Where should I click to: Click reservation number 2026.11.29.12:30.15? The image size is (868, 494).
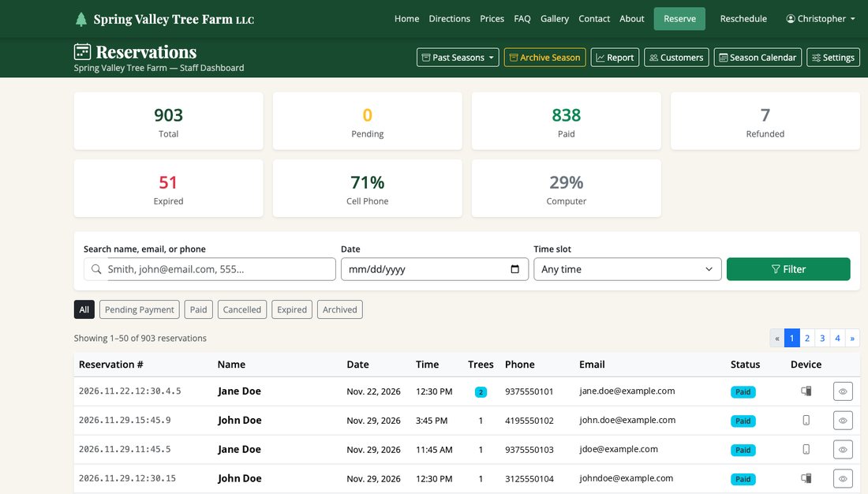(x=127, y=478)
